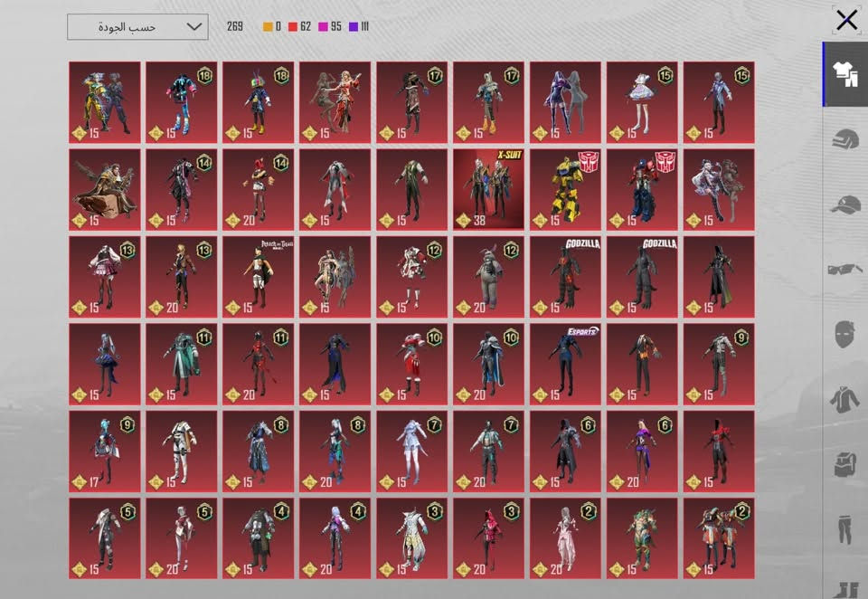Image resolution: width=868 pixels, height=599 pixels.
Task: Select the level 8 outfit costing 15
Action: (259, 451)
